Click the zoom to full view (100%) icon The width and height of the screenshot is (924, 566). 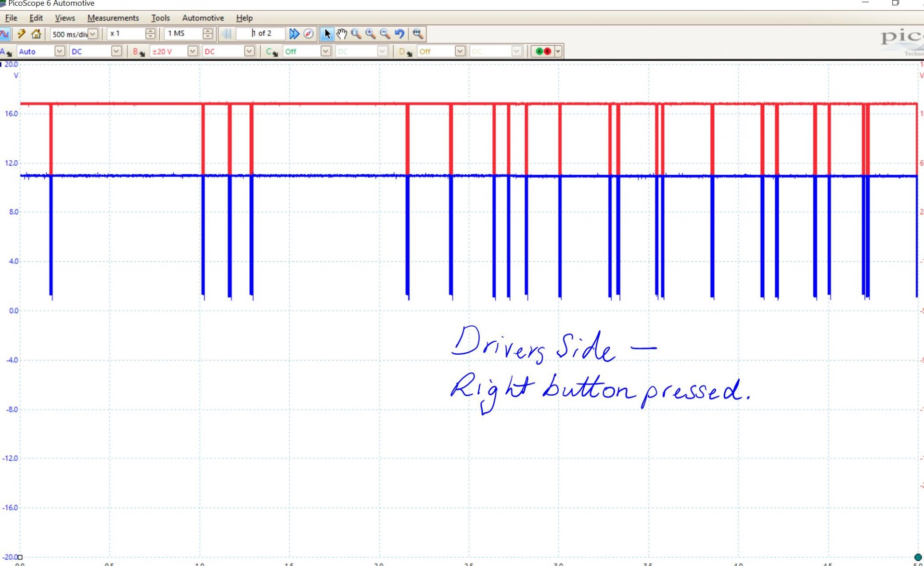(x=417, y=34)
